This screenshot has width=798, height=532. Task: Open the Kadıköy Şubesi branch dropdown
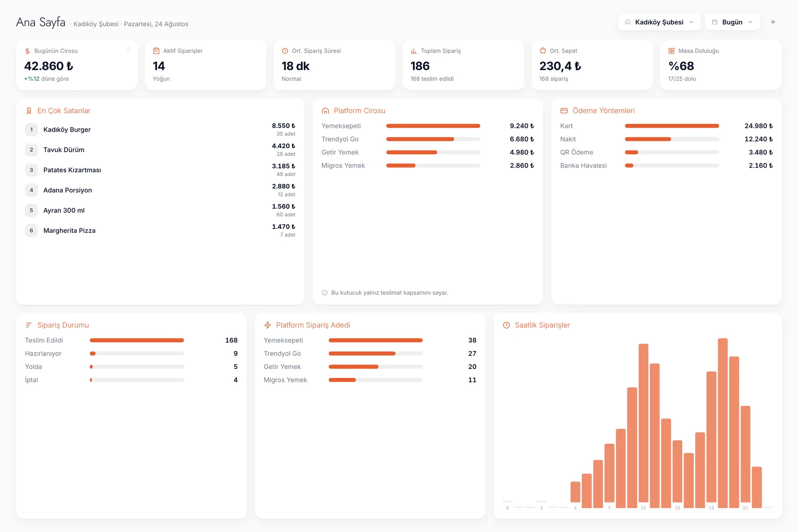click(659, 22)
